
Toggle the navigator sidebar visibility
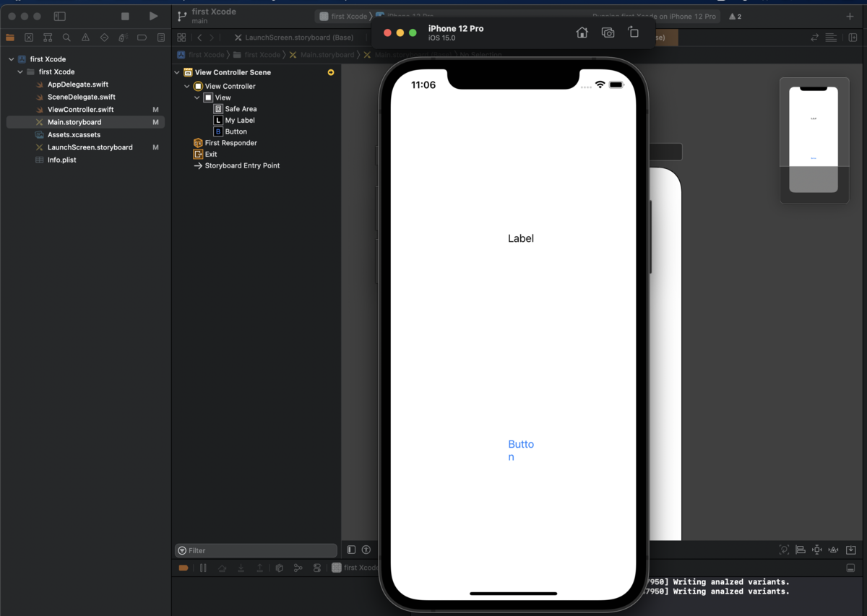tap(60, 16)
